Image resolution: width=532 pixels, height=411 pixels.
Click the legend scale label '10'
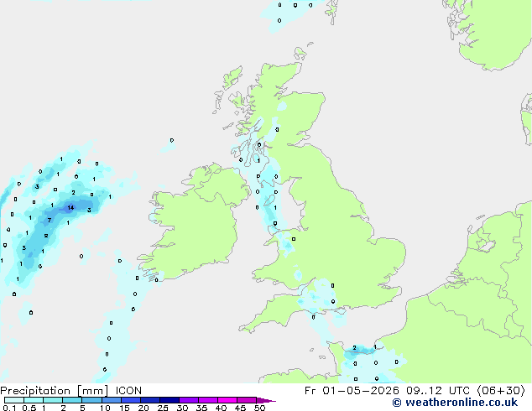click(105, 408)
